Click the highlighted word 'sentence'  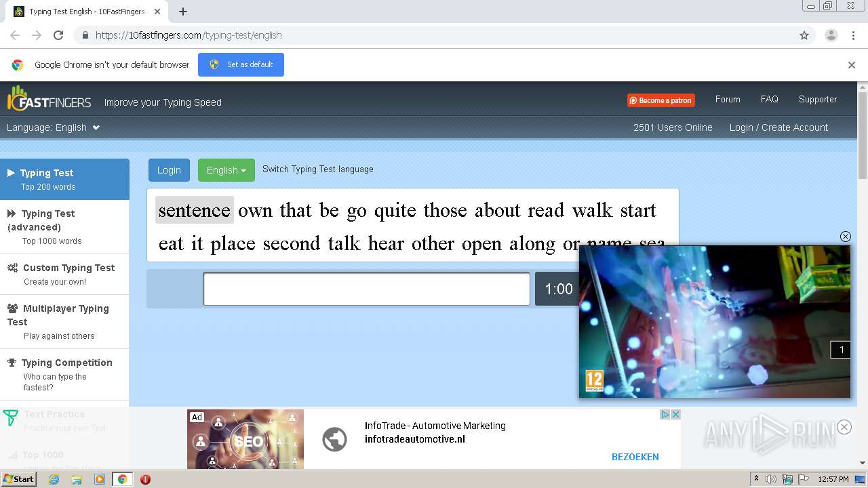tap(194, 210)
